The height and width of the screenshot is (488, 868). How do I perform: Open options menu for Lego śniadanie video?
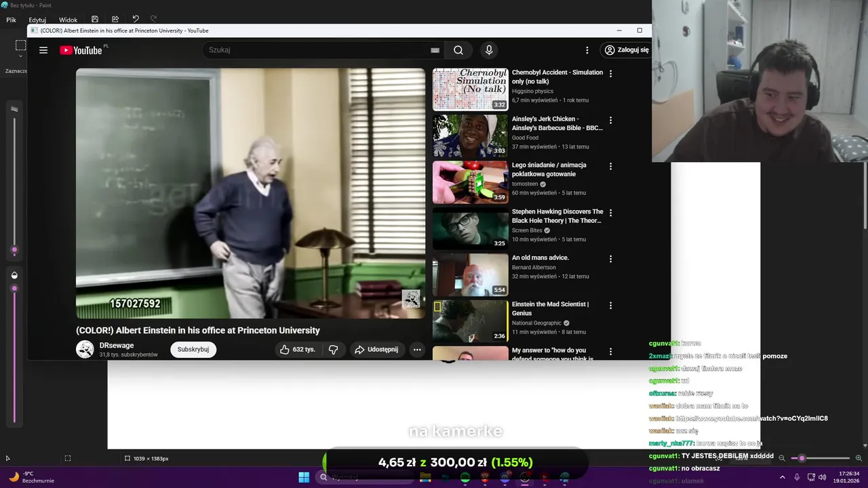[x=610, y=166]
